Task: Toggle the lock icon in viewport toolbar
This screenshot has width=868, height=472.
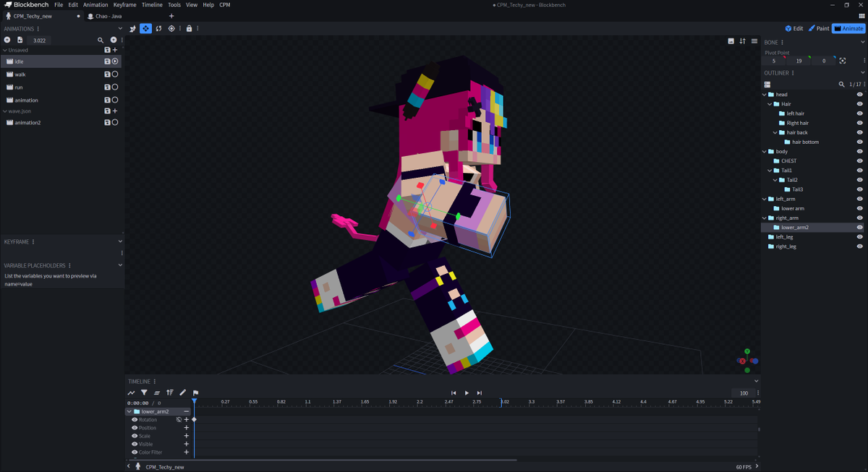Action: (x=189, y=28)
